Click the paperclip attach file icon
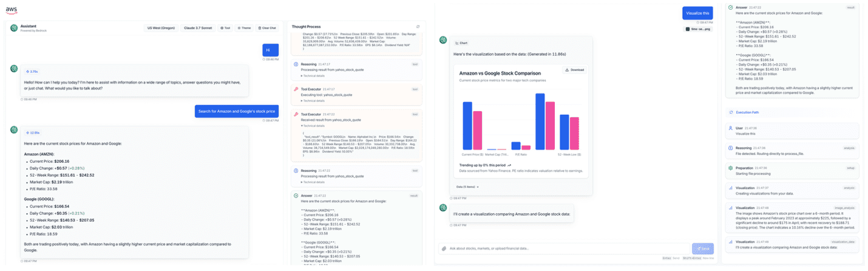 tap(444, 249)
